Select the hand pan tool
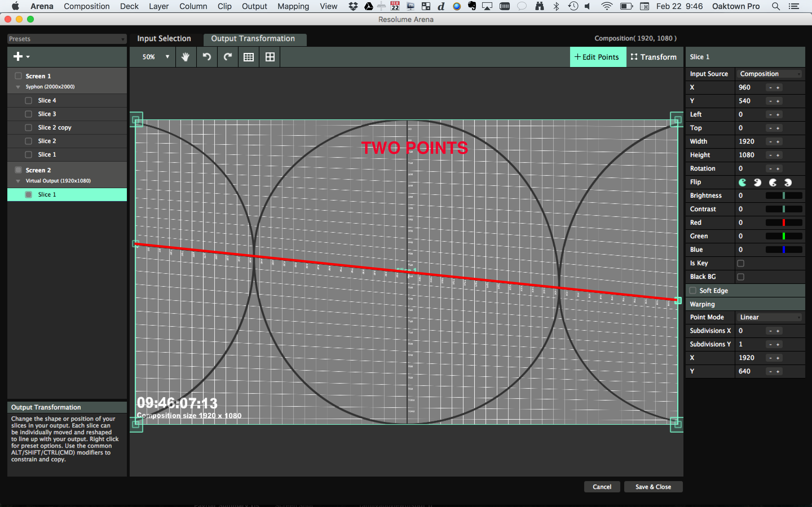 [x=185, y=57]
